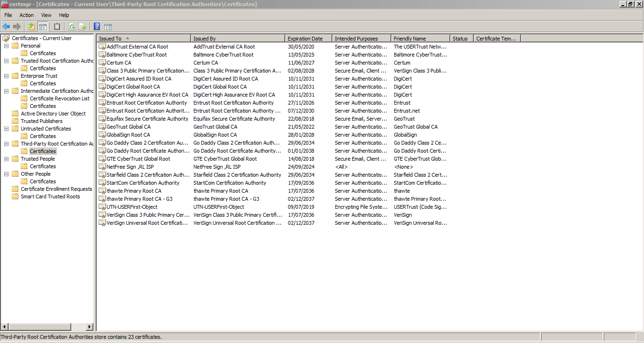This screenshot has height=343, width=644.
Task: Open Help with the blue question-mark icon
Action: click(97, 27)
